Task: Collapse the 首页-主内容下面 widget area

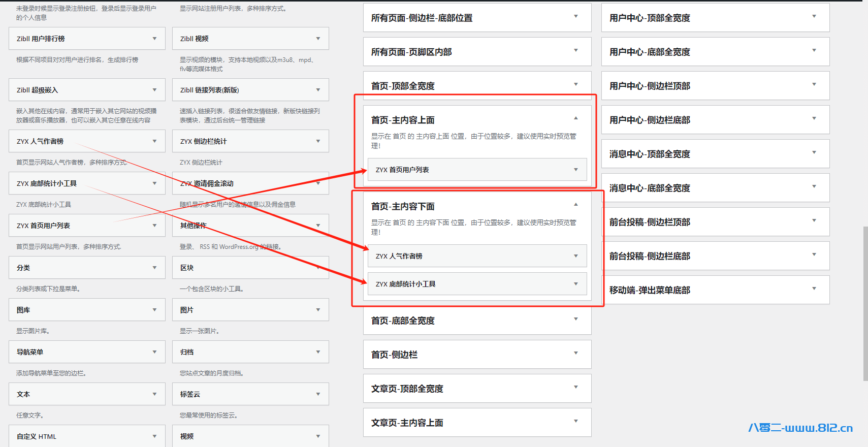Action: pyautogui.click(x=575, y=205)
